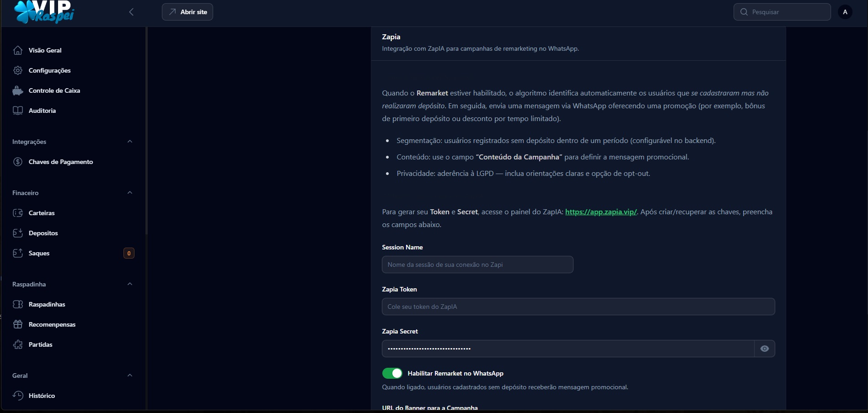Click the Depositos icon
Image resolution: width=868 pixels, height=413 pixels.
point(18,233)
